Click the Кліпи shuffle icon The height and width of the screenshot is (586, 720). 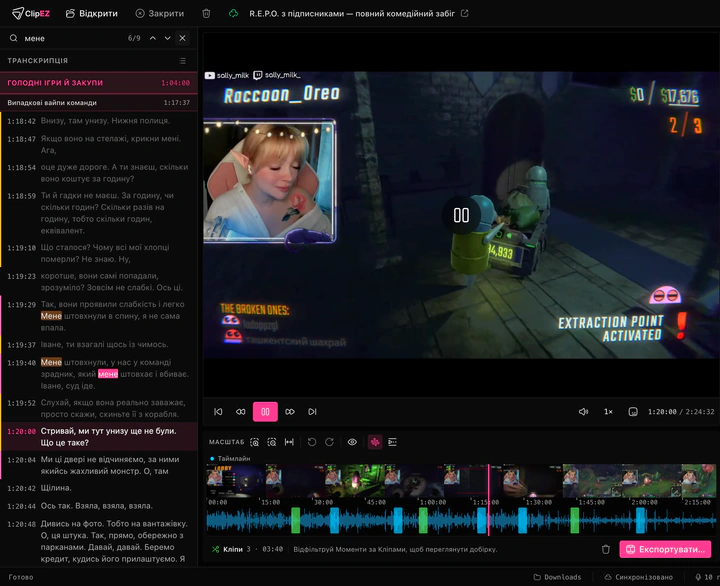(x=215, y=549)
